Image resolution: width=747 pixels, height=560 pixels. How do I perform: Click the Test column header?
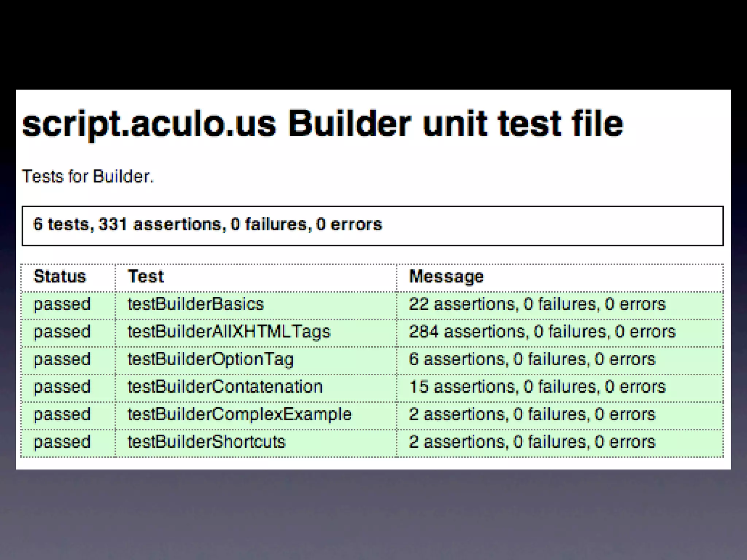[x=146, y=276]
